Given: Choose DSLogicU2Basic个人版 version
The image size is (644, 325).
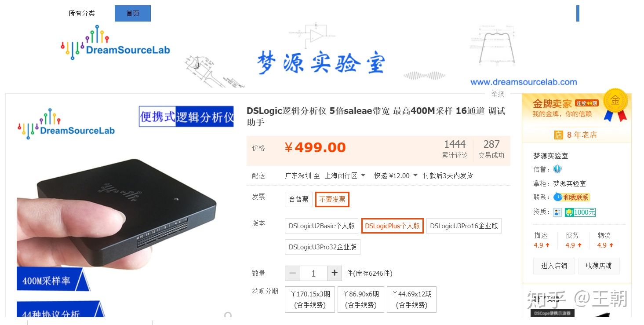Looking at the screenshot, I should pyautogui.click(x=321, y=226).
